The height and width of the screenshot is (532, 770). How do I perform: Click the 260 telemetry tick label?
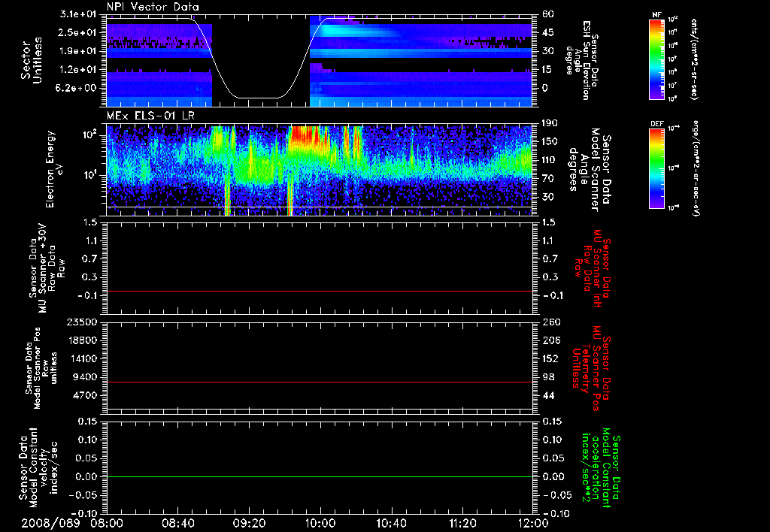pos(550,322)
